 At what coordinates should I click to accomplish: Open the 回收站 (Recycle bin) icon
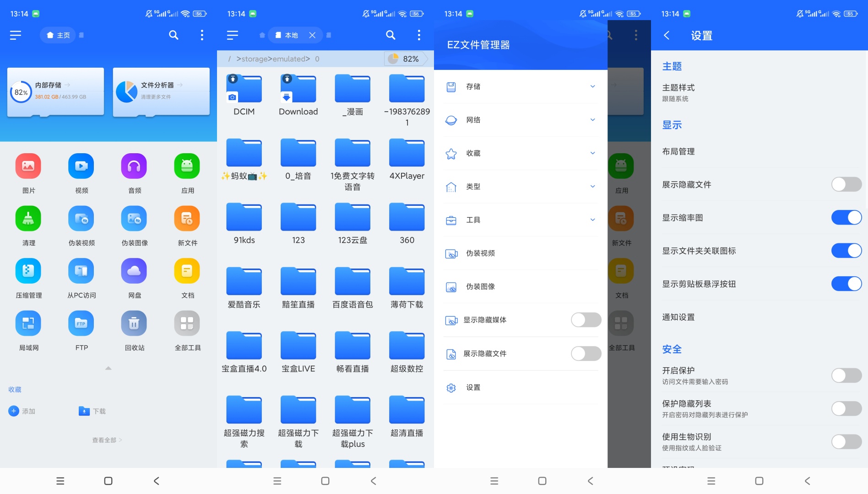[x=134, y=323]
